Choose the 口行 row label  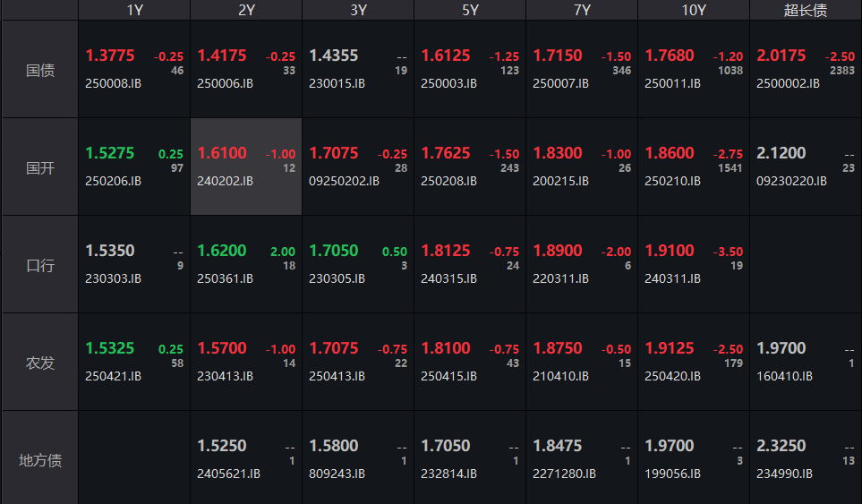click(39, 266)
